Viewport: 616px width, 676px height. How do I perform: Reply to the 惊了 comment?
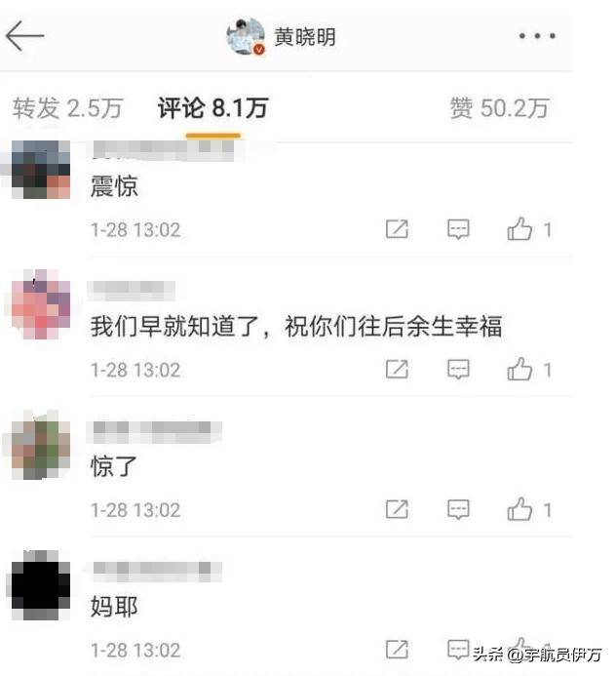pos(458,509)
